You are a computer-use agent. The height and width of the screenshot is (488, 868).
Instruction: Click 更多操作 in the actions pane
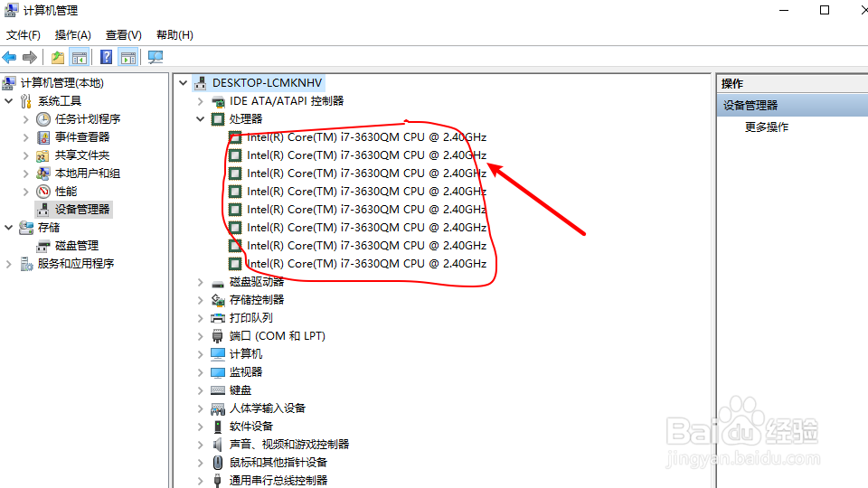(x=766, y=127)
